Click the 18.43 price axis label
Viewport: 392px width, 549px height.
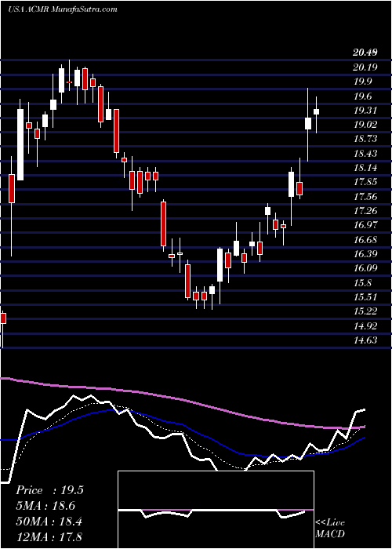tap(365, 154)
